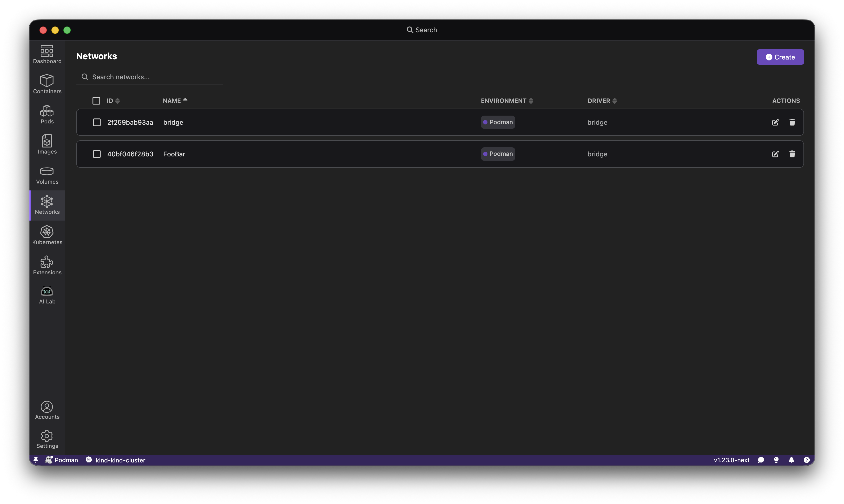Open the help question mark icon
This screenshot has width=844, height=504.
807,460
